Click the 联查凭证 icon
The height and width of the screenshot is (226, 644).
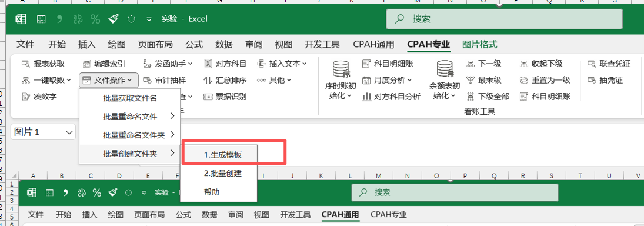click(x=592, y=64)
